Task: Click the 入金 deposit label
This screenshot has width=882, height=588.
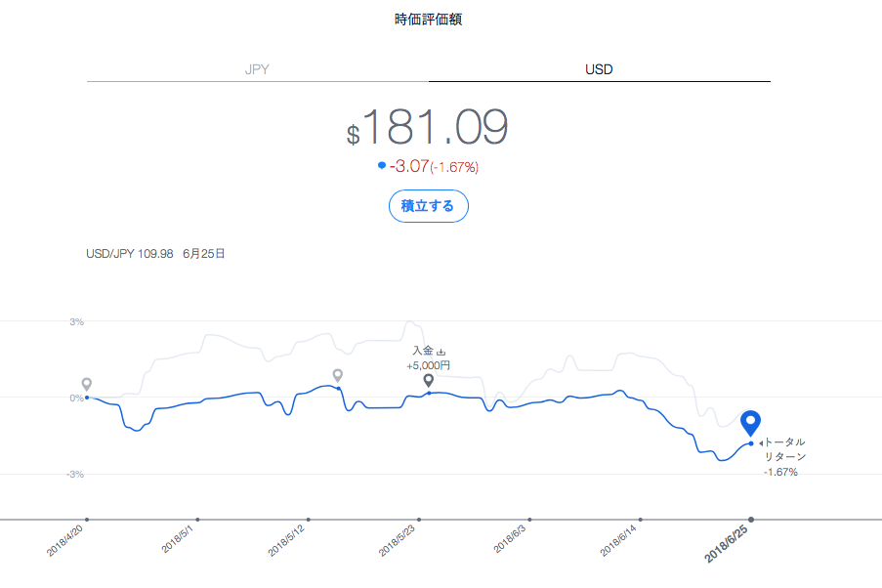Action: tap(423, 351)
